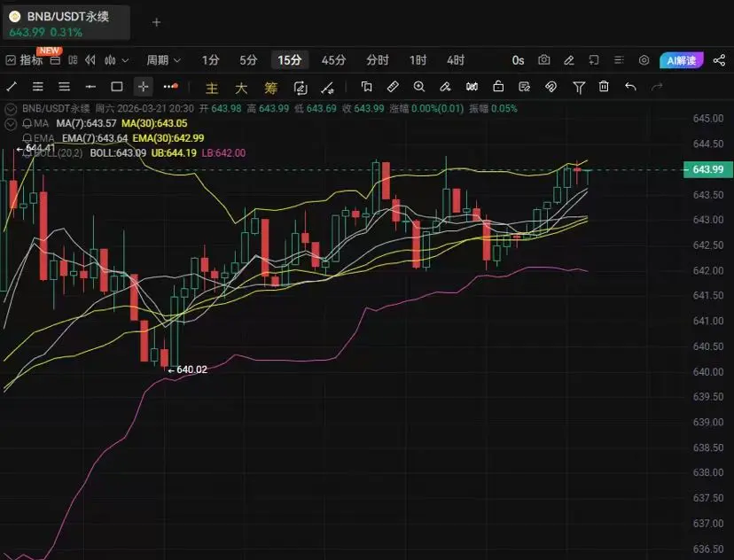734x560 pixels.
Task: Click the 640.02 low price marker
Action: (188, 369)
